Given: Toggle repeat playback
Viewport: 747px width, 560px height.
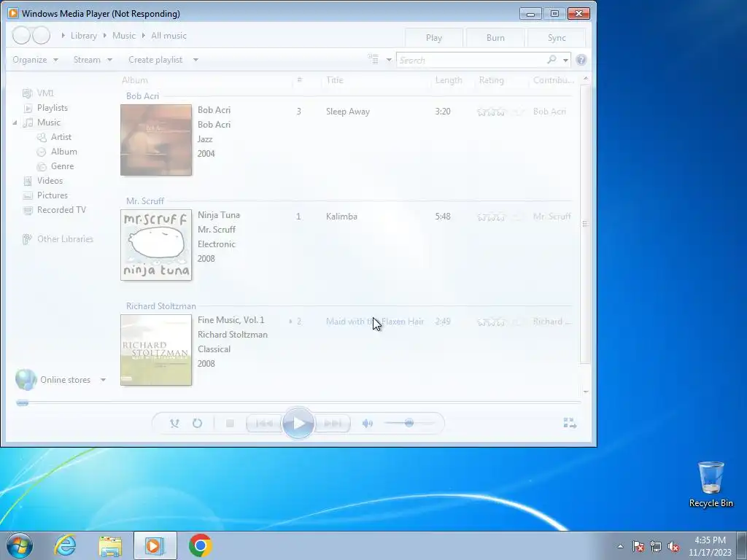Looking at the screenshot, I should (197, 424).
